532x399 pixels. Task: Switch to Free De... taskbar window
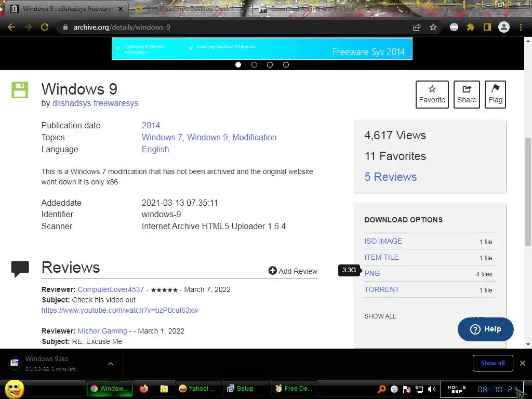coord(294,389)
